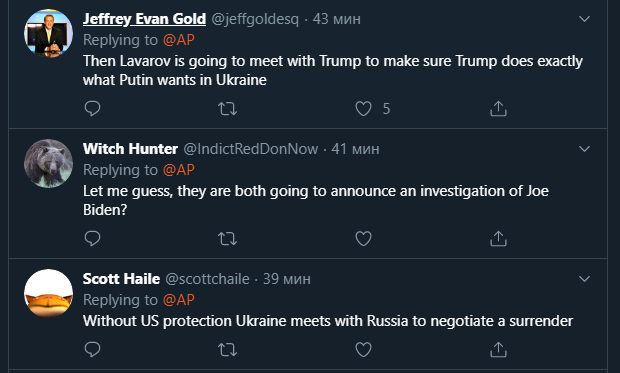Screen dimensions: 620x373
Task: Retweet the Joe Biden investigation tweet
Action: 228,239
